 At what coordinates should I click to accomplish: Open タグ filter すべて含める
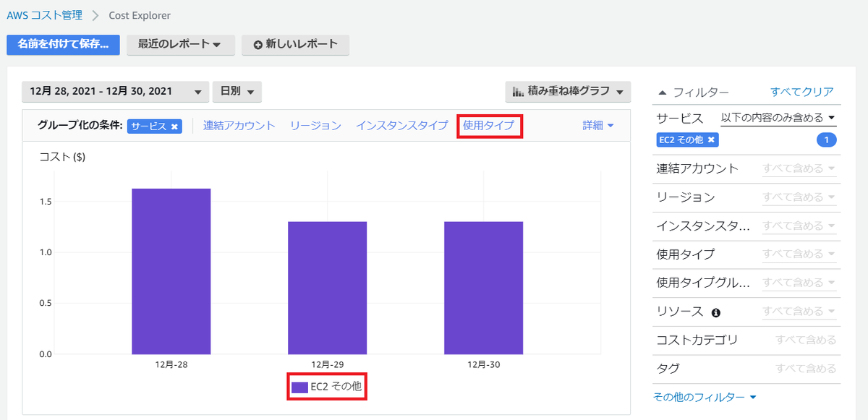pyautogui.click(x=806, y=369)
